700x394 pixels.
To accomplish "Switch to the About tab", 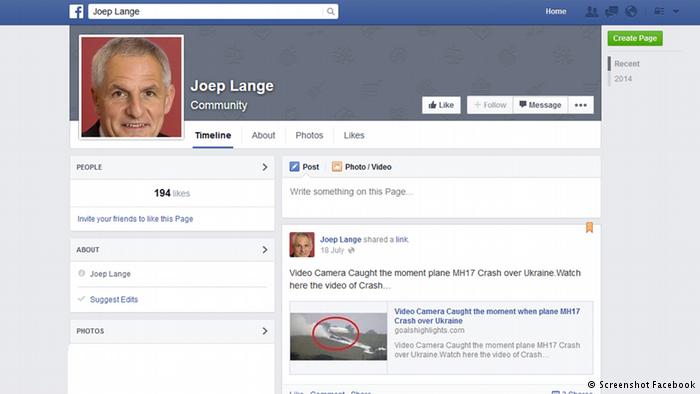I will point(263,135).
